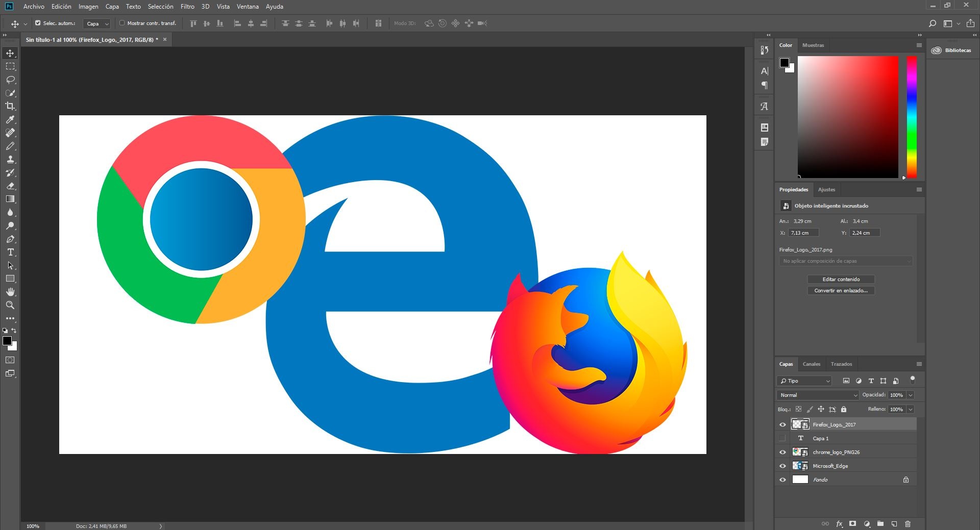Open the Bibliotecas panel
The width and height of the screenshot is (980, 530).
point(951,51)
